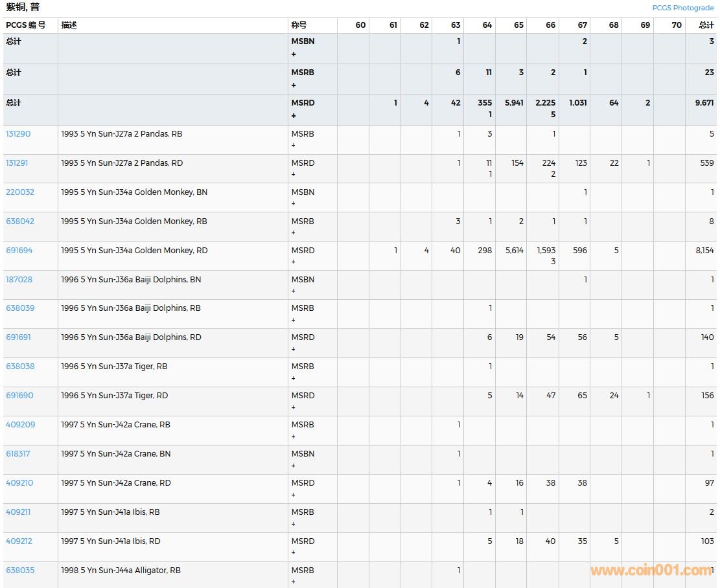
Task: Open the PCGS Photograde link
Action: (682, 8)
